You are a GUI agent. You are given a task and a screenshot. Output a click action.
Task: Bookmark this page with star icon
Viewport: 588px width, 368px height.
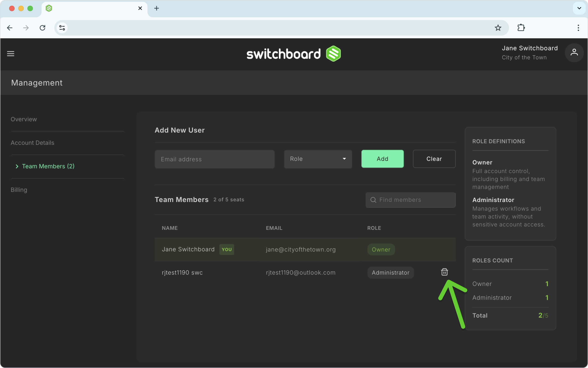tap(498, 28)
